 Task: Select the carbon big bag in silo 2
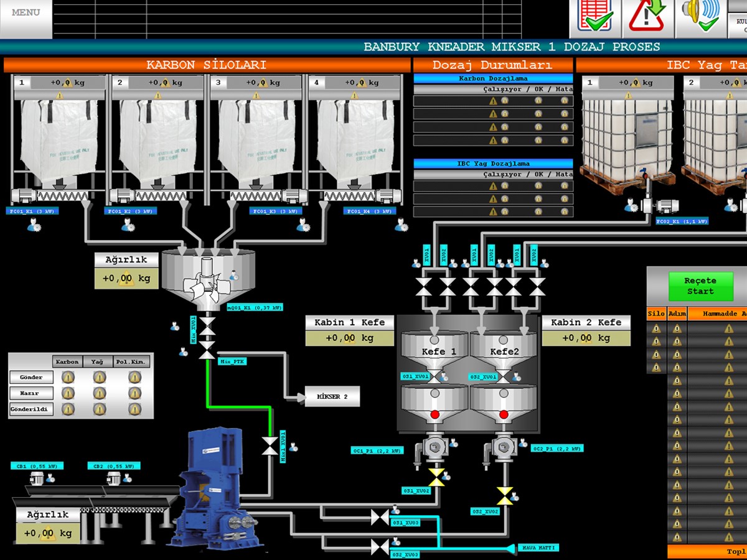(157, 142)
